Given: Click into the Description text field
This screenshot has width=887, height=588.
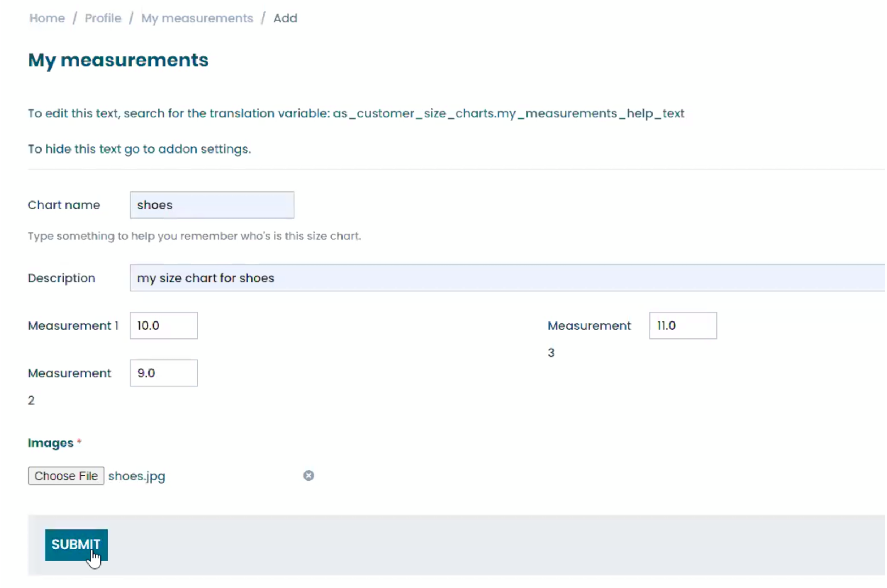Looking at the screenshot, I should pyautogui.click(x=506, y=278).
